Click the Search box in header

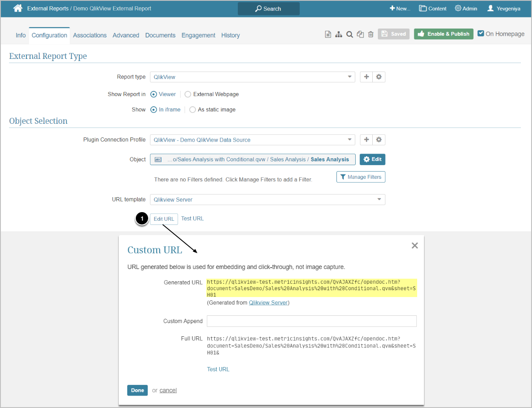tap(269, 9)
